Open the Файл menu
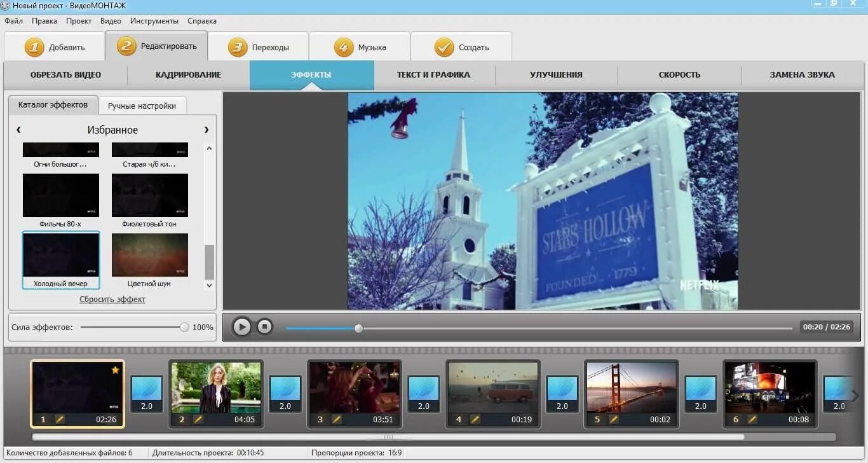 pyautogui.click(x=13, y=21)
